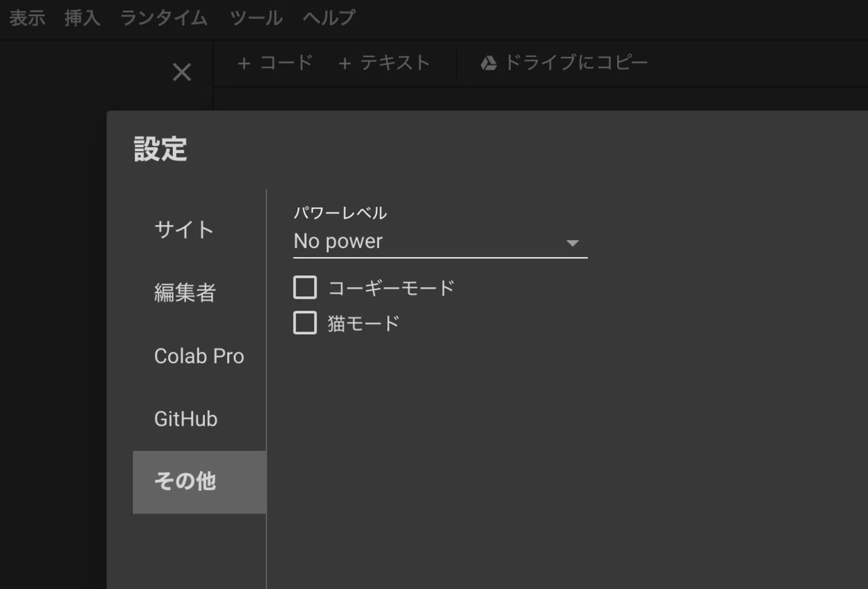Switch to the 編集者 settings tab
The image size is (868, 589).
pos(199,293)
